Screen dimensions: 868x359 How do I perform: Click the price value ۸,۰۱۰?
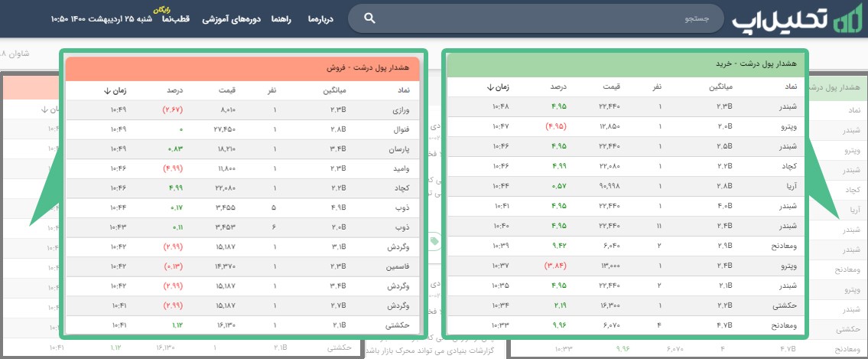pos(228,110)
